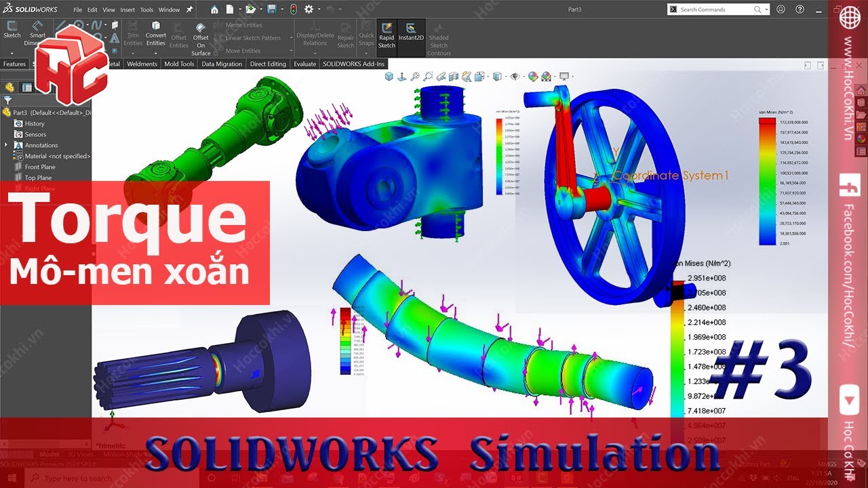
Task: Switch to the Data Migration tab
Action: click(x=222, y=64)
